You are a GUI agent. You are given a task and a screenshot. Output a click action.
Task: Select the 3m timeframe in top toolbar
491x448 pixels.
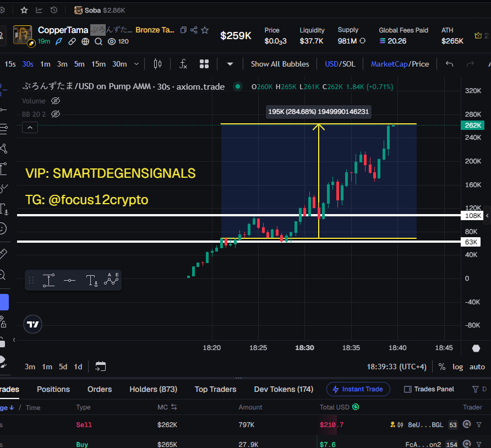coord(62,64)
